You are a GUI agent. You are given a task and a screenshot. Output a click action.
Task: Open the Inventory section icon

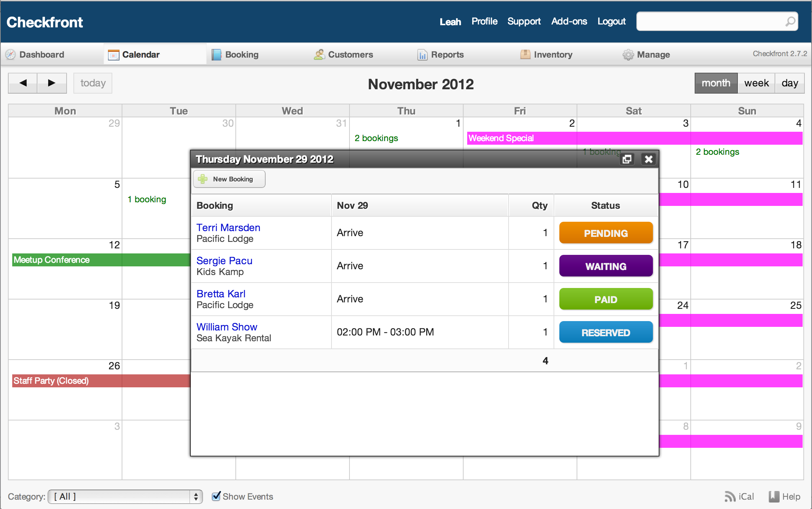coord(524,54)
